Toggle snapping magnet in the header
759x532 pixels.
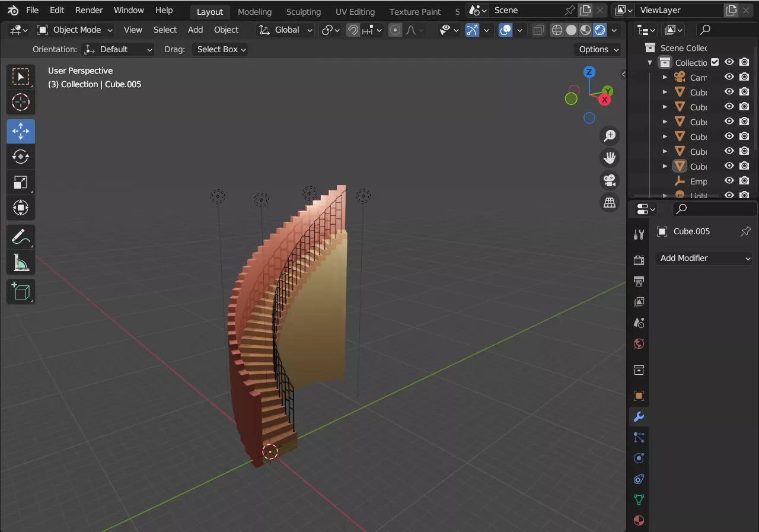353,30
